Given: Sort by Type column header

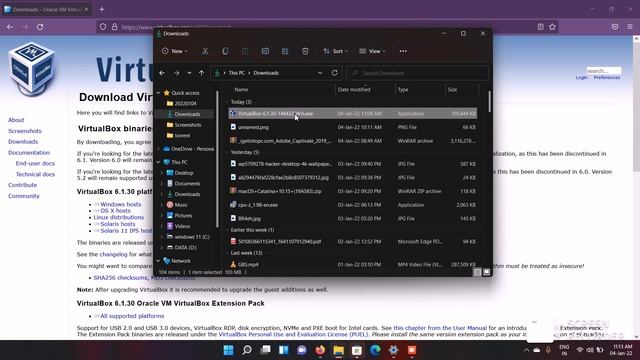Looking at the screenshot, I should pos(403,90).
